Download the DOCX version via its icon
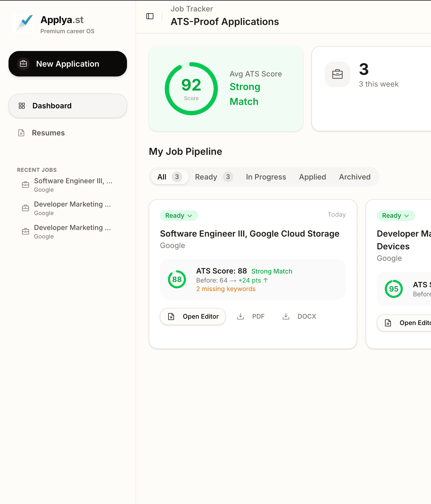The height and width of the screenshot is (504, 431). [x=286, y=316]
